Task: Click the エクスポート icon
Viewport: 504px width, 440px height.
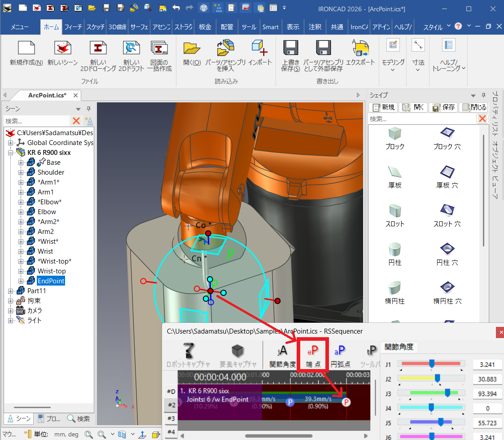Action: click(x=360, y=48)
